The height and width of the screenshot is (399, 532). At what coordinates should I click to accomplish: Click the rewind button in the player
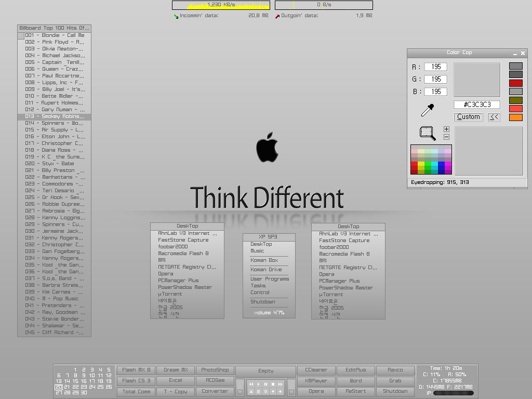pos(251,384)
